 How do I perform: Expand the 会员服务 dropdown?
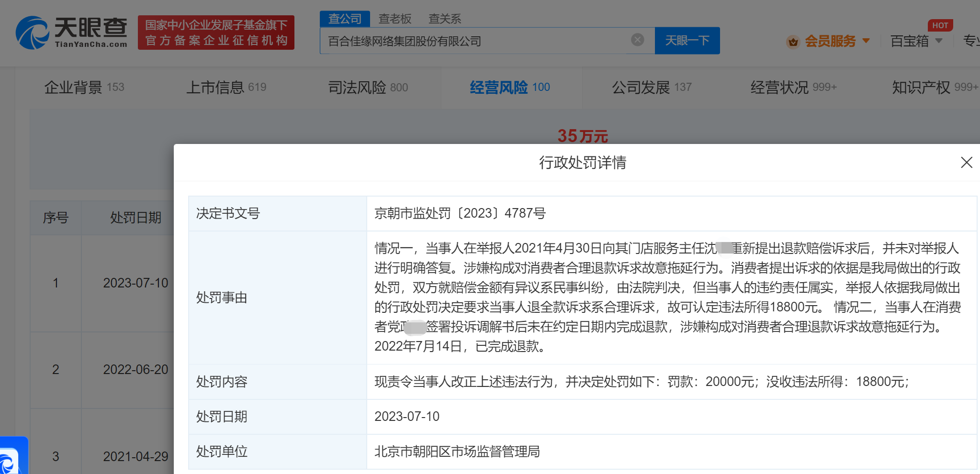[x=866, y=41]
